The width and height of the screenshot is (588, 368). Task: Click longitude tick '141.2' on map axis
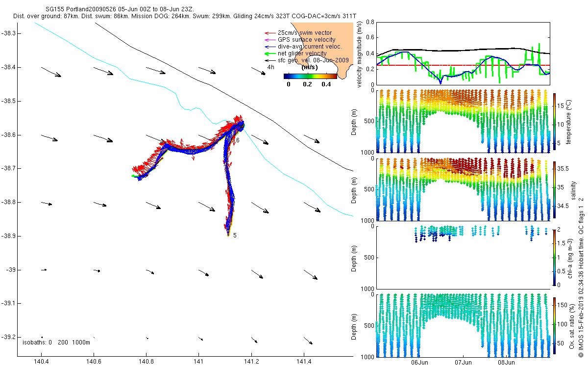tap(251, 362)
